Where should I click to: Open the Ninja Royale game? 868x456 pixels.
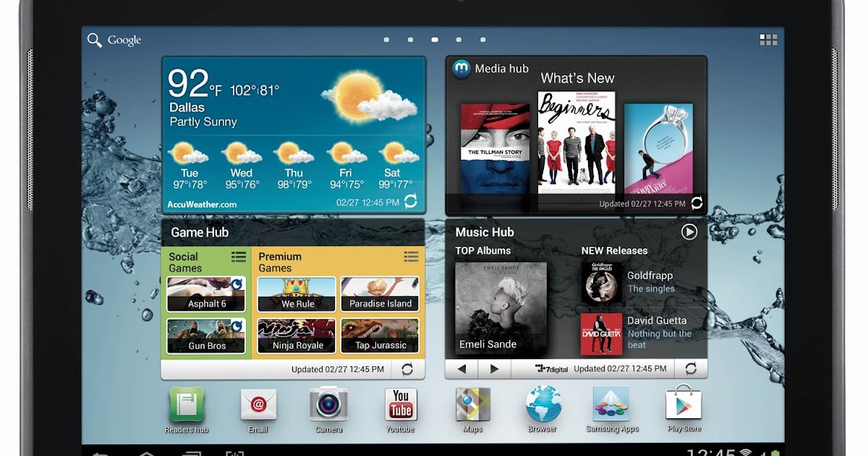pos(297,336)
